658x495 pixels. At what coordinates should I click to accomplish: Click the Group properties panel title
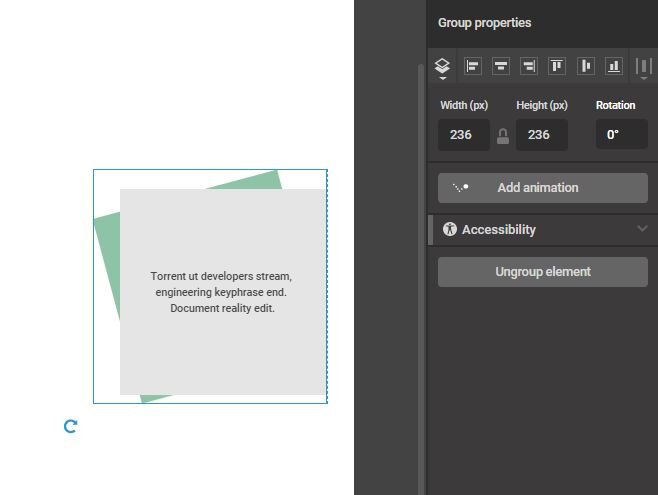point(484,23)
